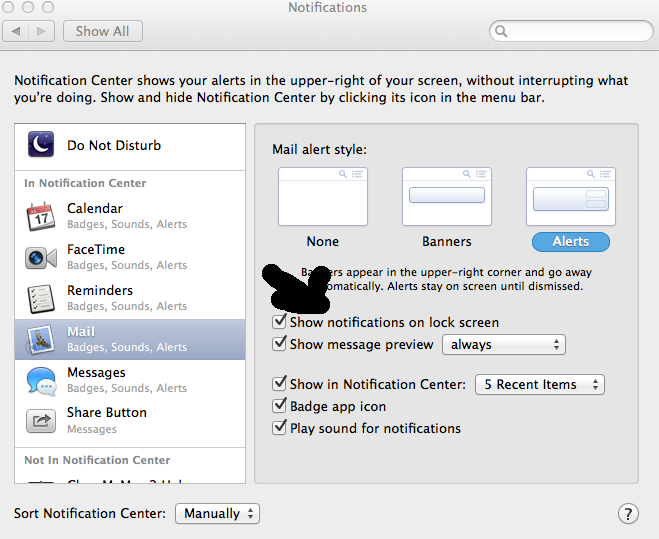The width and height of the screenshot is (659, 539).
Task: Toggle Show message preview checkbox
Action: click(279, 343)
